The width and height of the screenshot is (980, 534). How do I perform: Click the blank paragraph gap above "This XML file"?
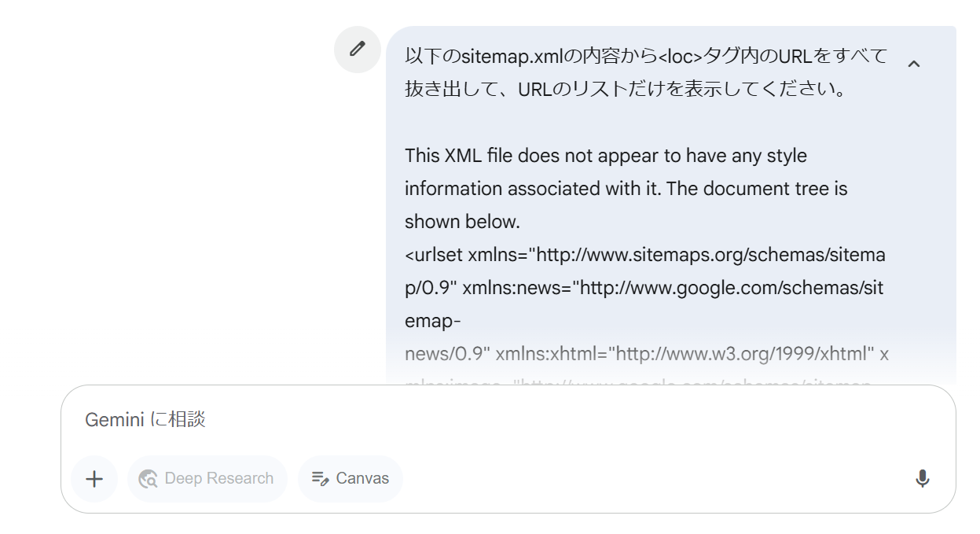[629, 123]
